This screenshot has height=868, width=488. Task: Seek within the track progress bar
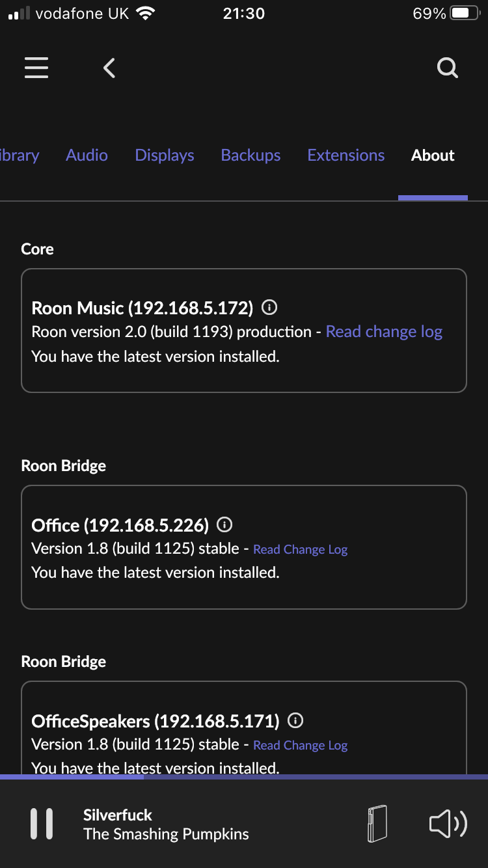244,777
